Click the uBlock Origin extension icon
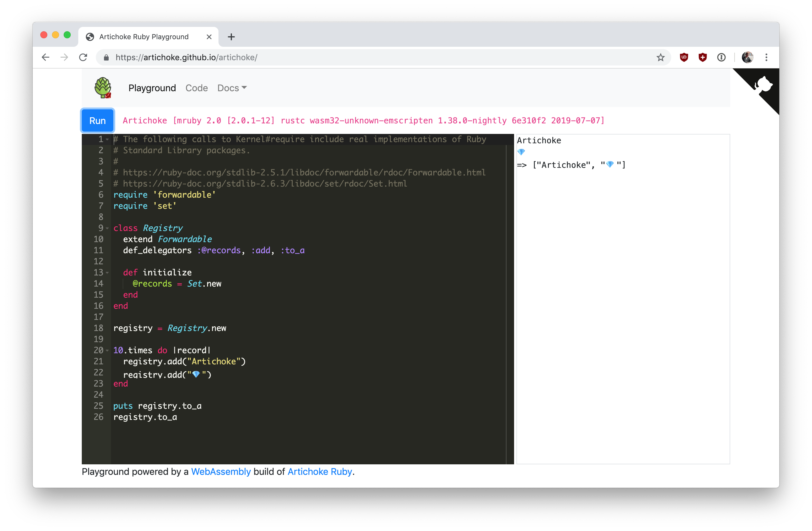The image size is (812, 531). [684, 57]
